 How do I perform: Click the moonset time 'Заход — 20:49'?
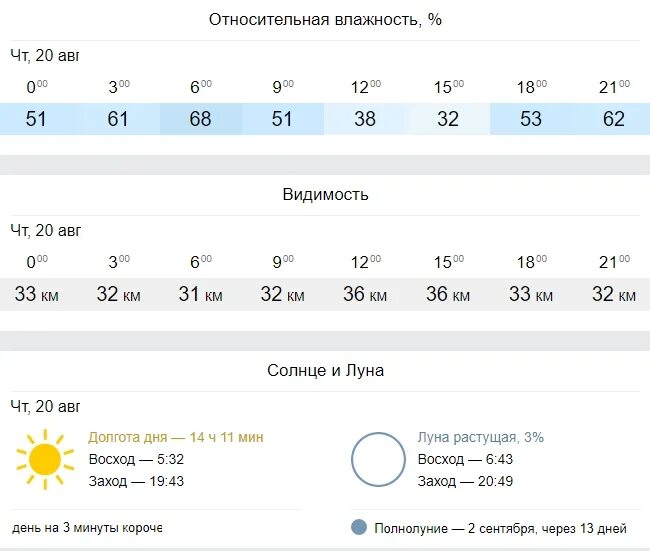465,481
